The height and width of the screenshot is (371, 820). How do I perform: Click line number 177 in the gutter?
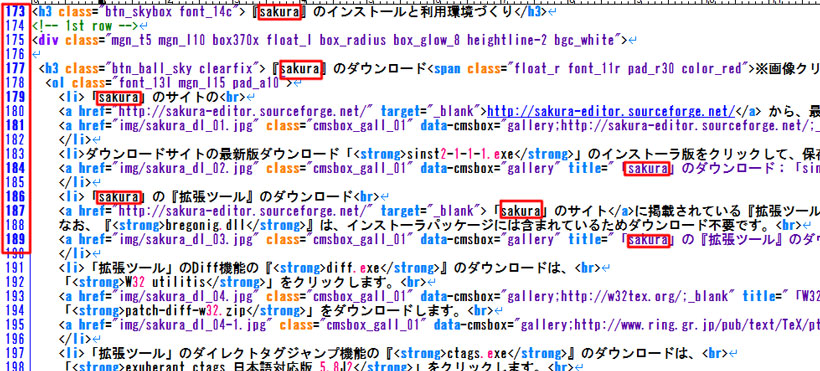[16, 69]
